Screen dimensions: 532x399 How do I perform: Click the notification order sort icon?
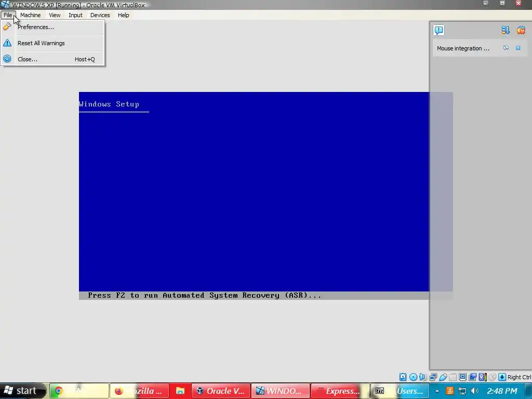point(506,30)
